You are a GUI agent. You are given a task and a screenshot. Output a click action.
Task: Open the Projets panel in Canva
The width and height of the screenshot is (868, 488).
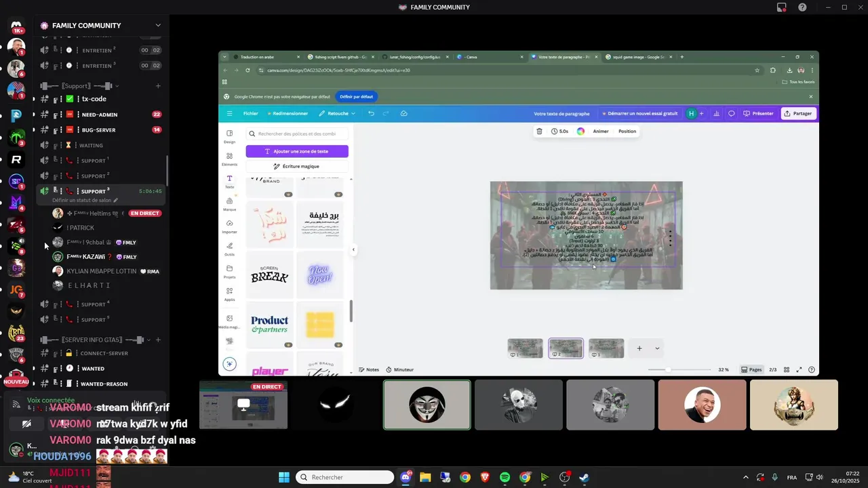click(x=229, y=271)
